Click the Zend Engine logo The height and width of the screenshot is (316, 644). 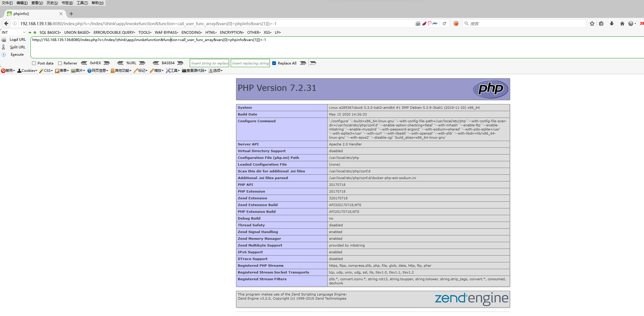[x=471, y=299]
